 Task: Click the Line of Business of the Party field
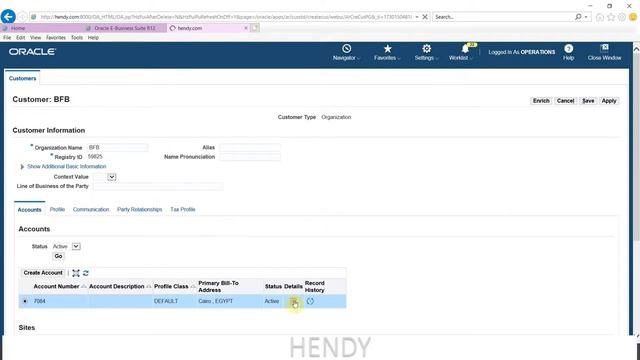click(158, 186)
